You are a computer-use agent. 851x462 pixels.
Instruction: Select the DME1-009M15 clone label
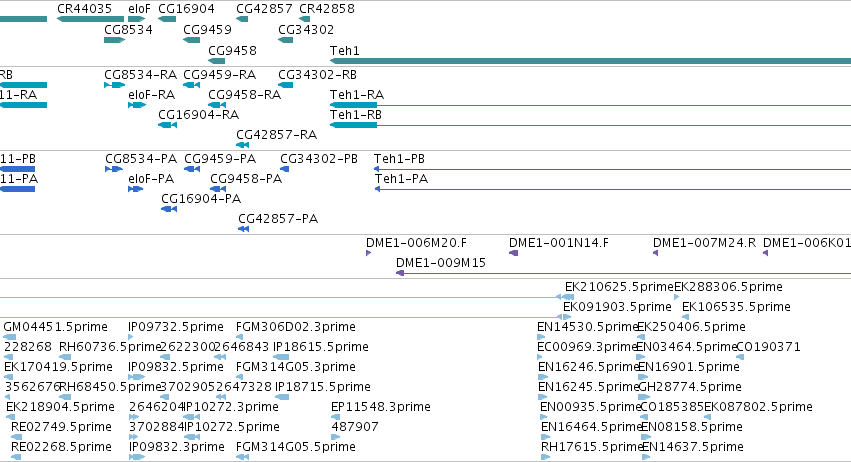click(x=441, y=263)
